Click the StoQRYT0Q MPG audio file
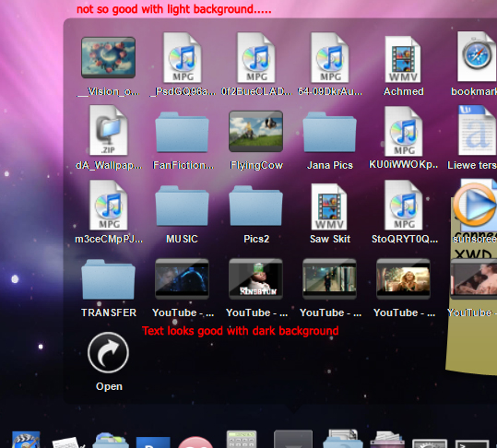The height and width of the screenshot is (448, 497). pos(404,205)
